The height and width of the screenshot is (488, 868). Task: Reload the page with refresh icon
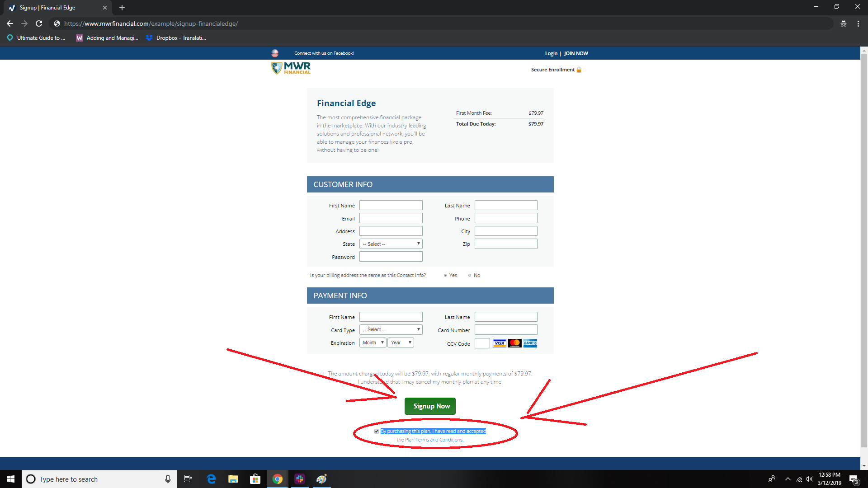(x=39, y=23)
